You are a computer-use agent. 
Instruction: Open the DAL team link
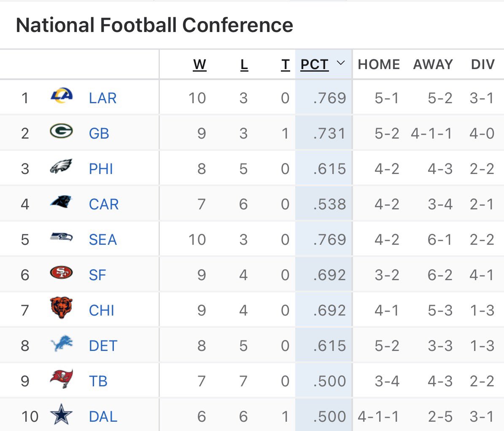tap(103, 417)
